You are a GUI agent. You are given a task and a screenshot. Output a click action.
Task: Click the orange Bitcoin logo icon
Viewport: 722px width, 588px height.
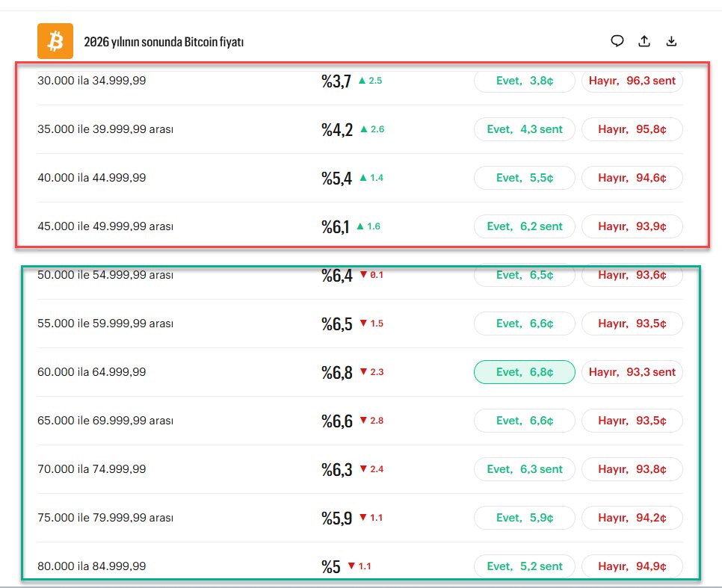55,42
